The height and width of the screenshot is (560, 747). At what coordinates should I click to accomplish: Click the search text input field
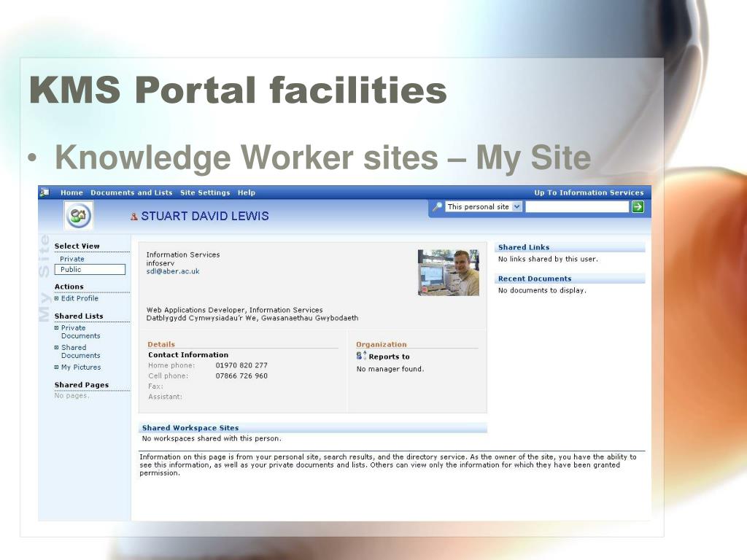577,206
